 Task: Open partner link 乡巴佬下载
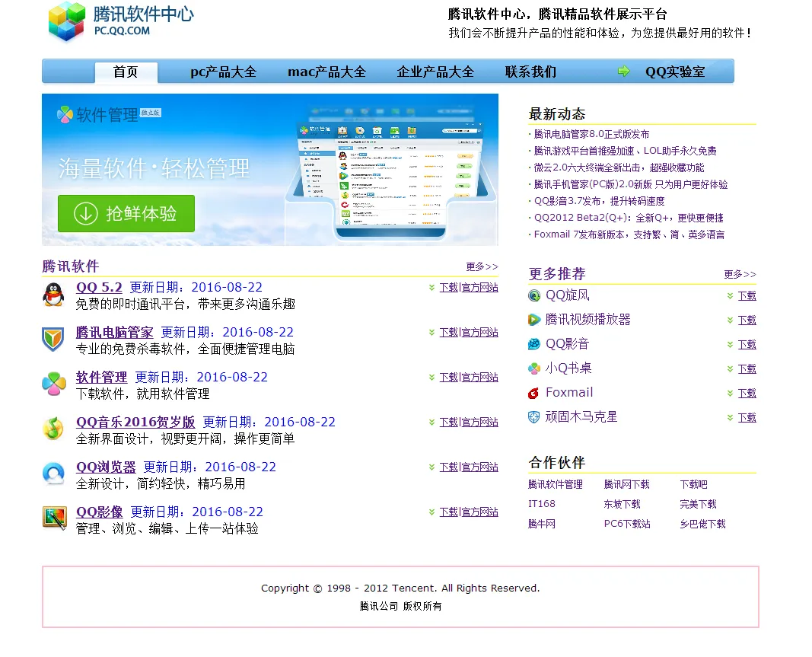point(702,524)
